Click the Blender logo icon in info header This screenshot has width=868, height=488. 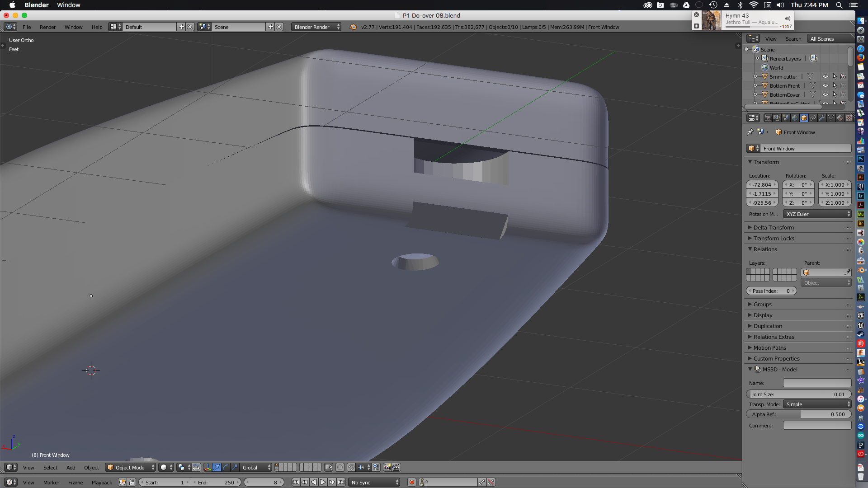click(353, 27)
